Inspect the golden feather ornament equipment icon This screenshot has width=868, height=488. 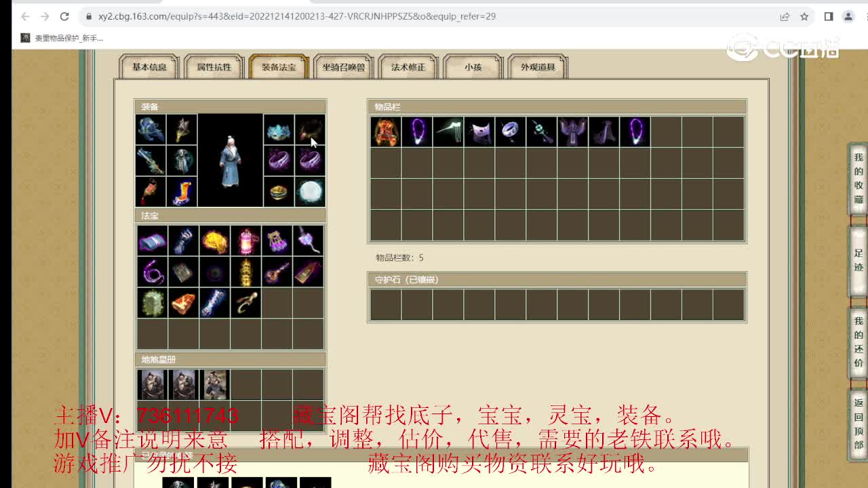(182, 129)
